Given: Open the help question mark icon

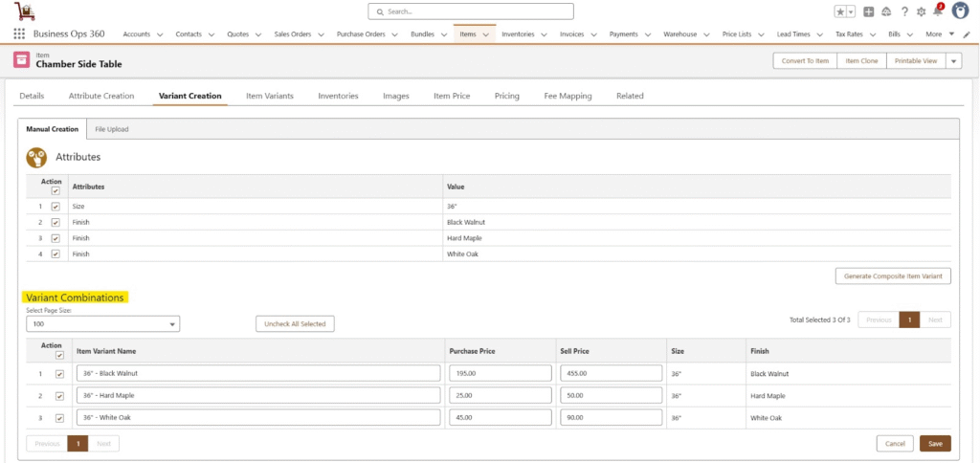Looking at the screenshot, I should pyautogui.click(x=904, y=11).
